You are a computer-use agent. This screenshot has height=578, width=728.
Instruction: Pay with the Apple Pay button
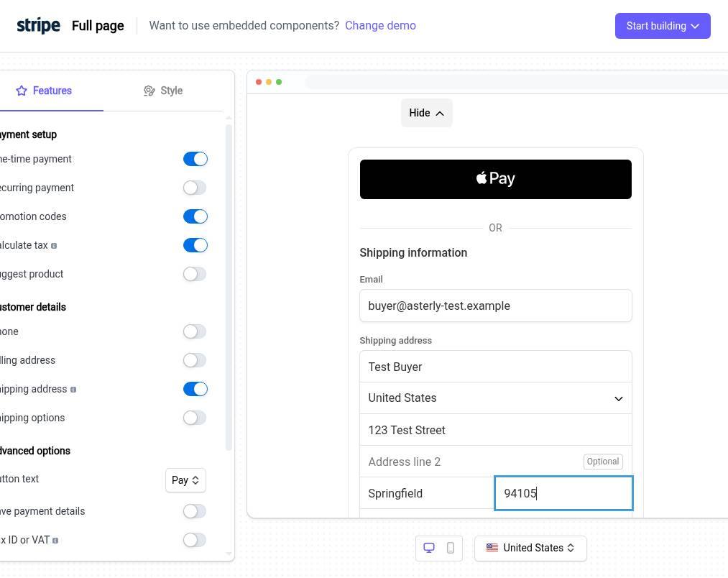click(x=495, y=179)
